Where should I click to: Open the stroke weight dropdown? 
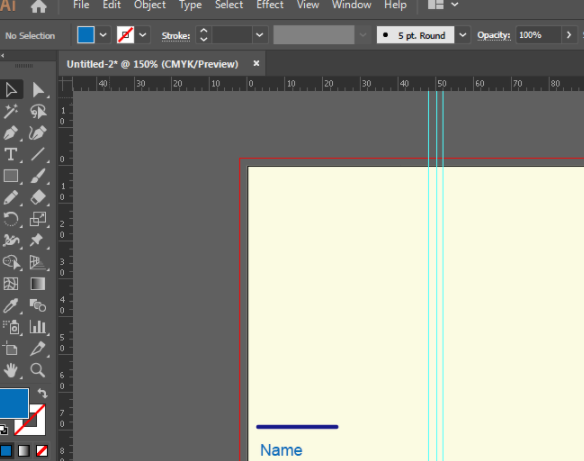(260, 35)
